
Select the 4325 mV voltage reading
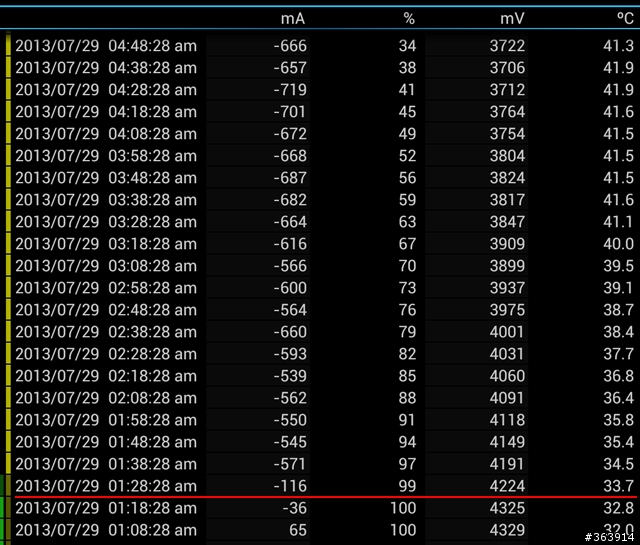pos(507,508)
